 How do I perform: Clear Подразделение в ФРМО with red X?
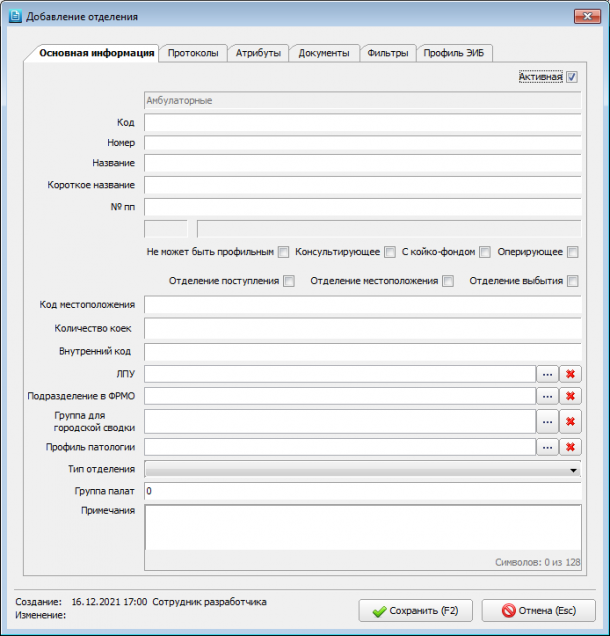pos(570,396)
